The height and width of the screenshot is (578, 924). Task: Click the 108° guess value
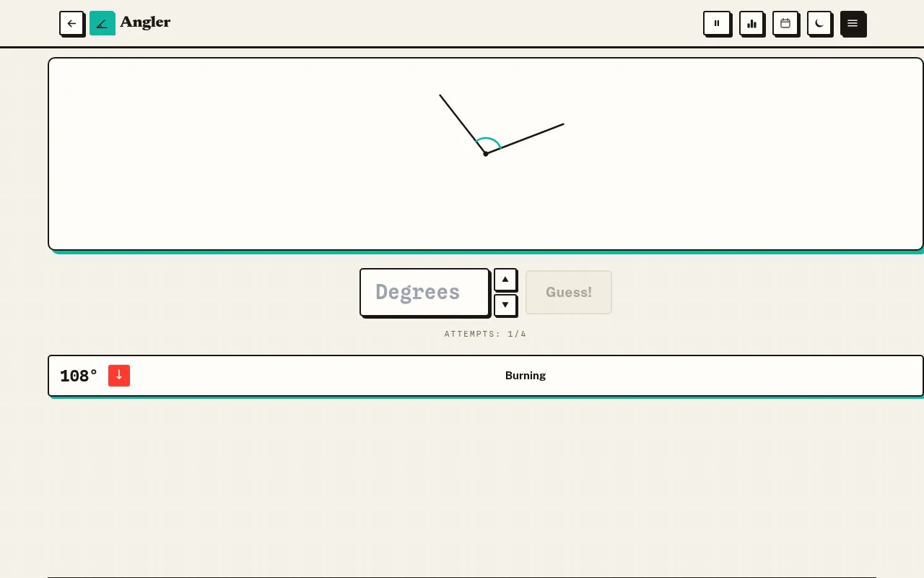79,376
